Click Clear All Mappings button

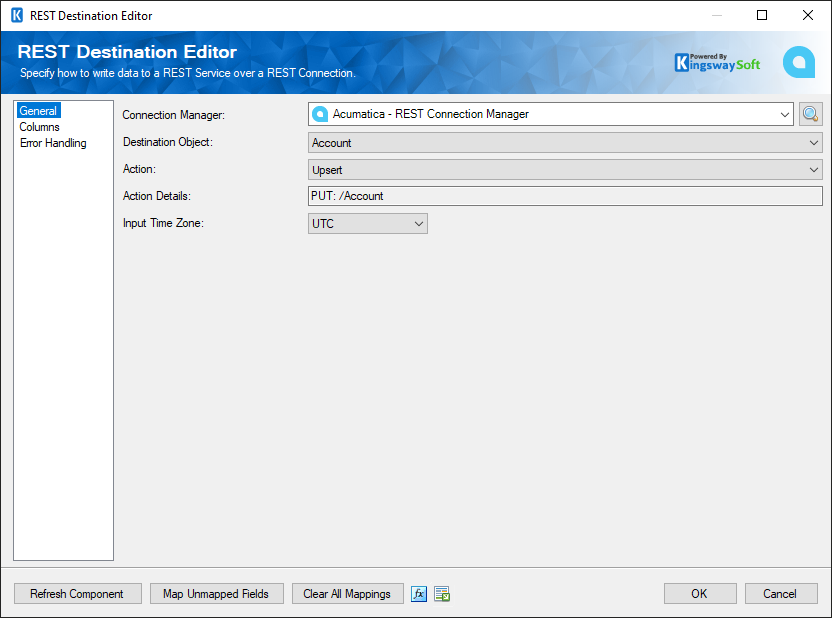pyautogui.click(x=348, y=594)
